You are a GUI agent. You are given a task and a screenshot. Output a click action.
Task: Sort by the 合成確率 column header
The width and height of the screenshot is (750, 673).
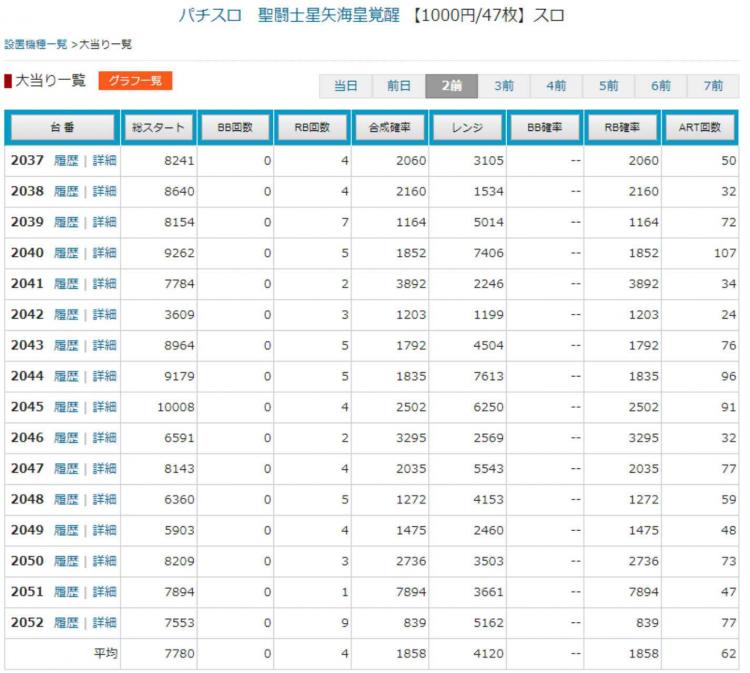pyautogui.click(x=390, y=127)
